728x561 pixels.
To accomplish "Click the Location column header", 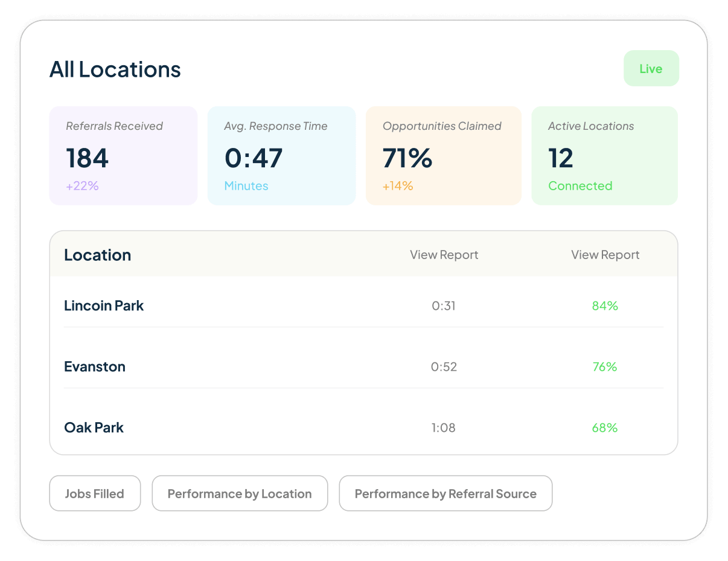I will pyautogui.click(x=98, y=255).
